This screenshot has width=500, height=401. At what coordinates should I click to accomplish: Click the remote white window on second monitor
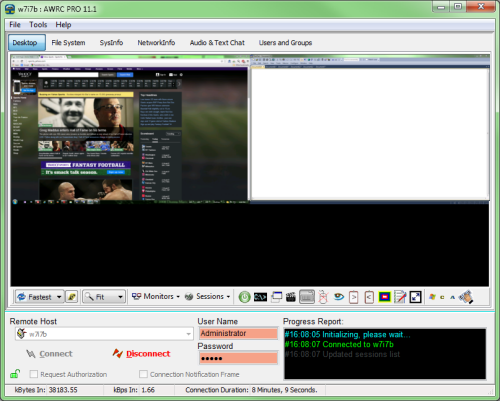(369, 133)
